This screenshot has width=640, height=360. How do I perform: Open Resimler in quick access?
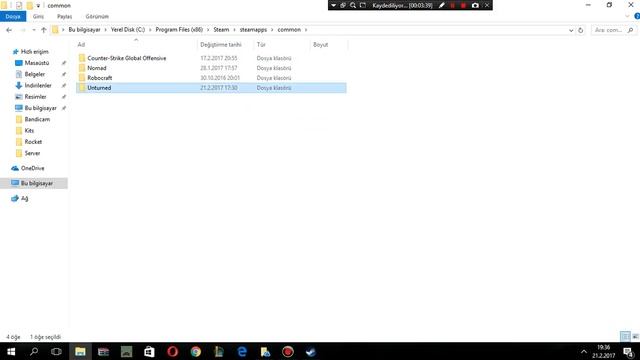click(x=35, y=97)
